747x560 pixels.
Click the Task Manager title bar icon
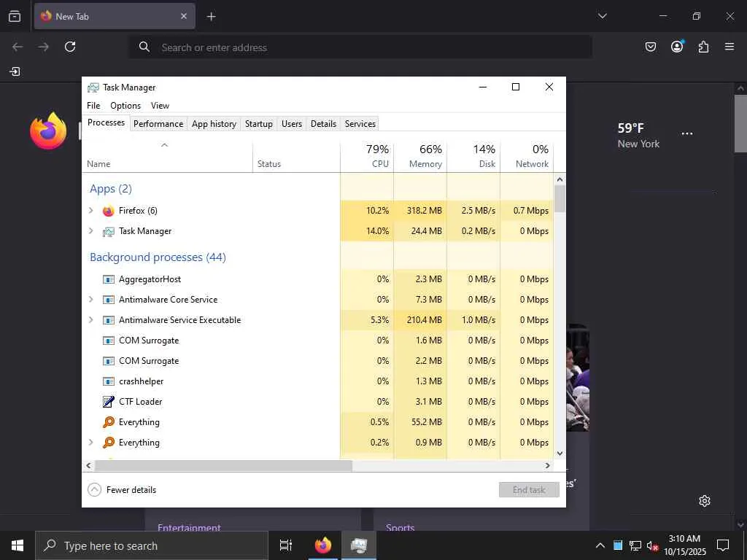click(x=93, y=87)
